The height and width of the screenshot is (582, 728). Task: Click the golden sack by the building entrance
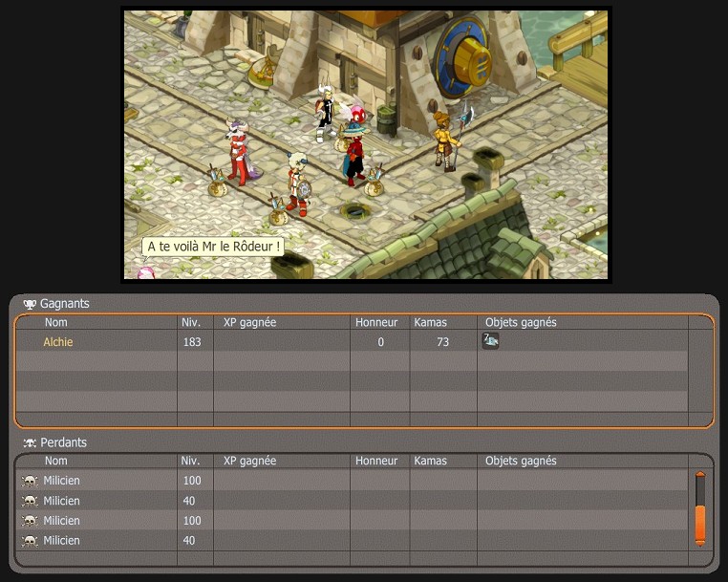click(x=263, y=71)
